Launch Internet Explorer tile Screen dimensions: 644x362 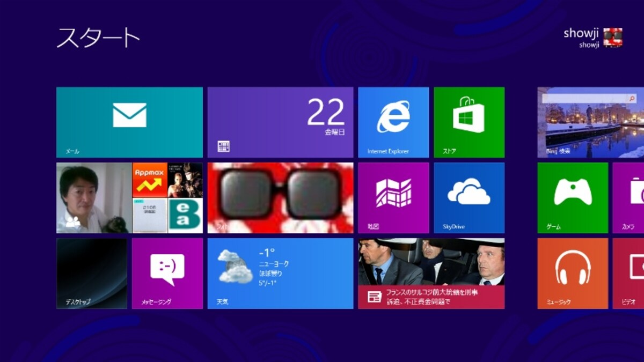[393, 122]
